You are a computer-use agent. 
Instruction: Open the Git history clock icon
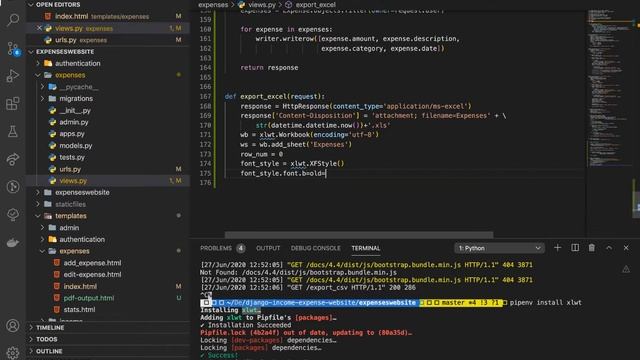click(x=13, y=187)
